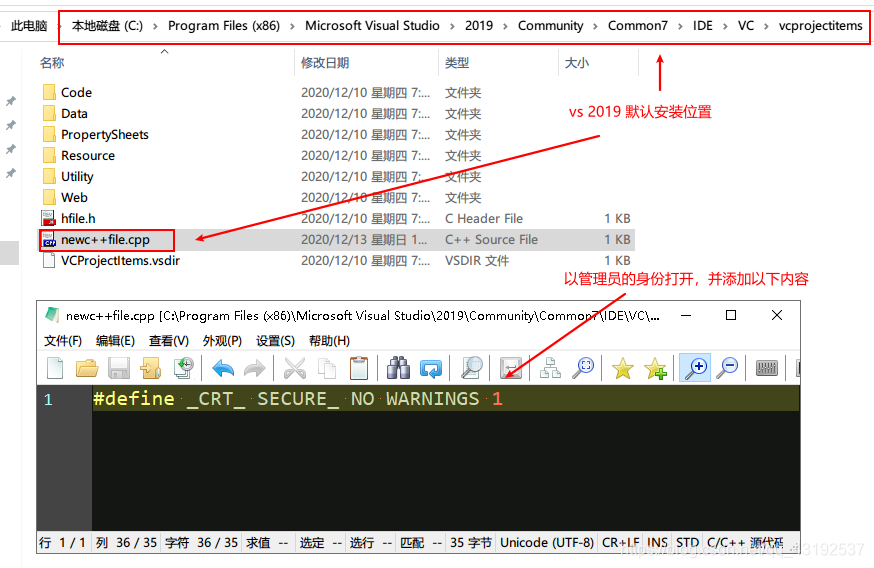Click the New document icon in the editor toolbar
The width and height of the screenshot is (874, 568).
point(55,368)
